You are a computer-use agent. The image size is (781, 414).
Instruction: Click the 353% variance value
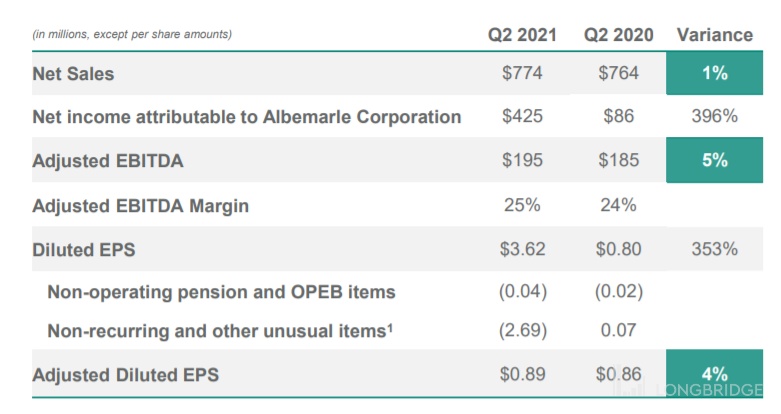(x=714, y=249)
